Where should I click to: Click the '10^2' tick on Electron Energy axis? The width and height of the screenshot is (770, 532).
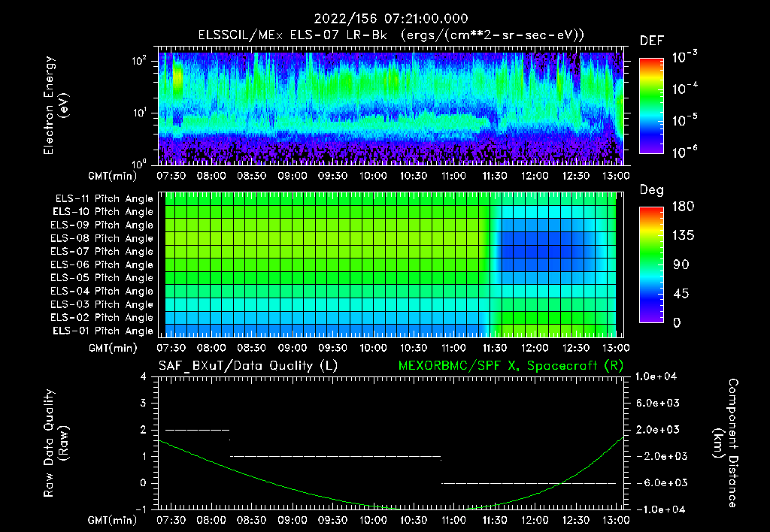(x=139, y=61)
